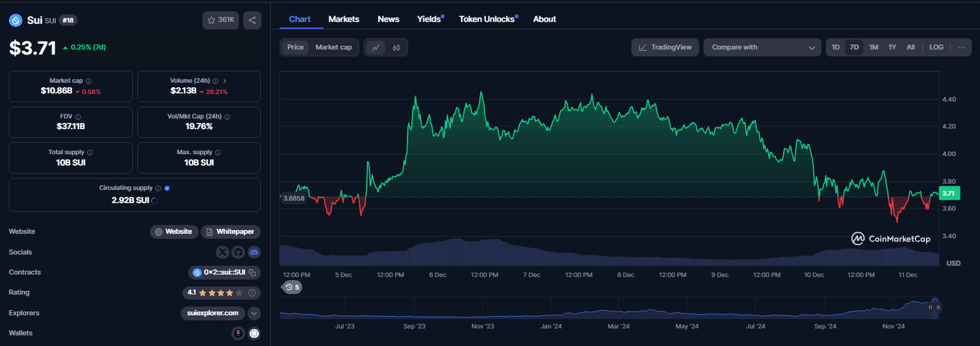980x346 pixels.
Task: Click the $37.11B FDV value
Action: pos(71,127)
